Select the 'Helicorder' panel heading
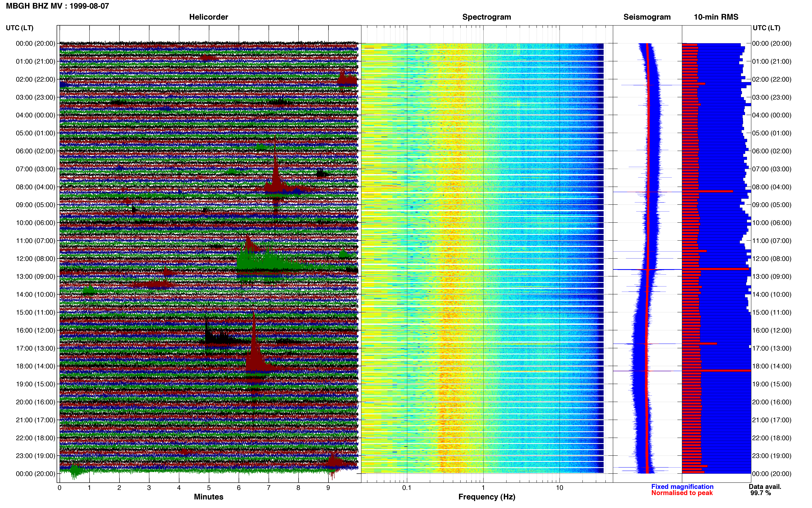 [209, 17]
